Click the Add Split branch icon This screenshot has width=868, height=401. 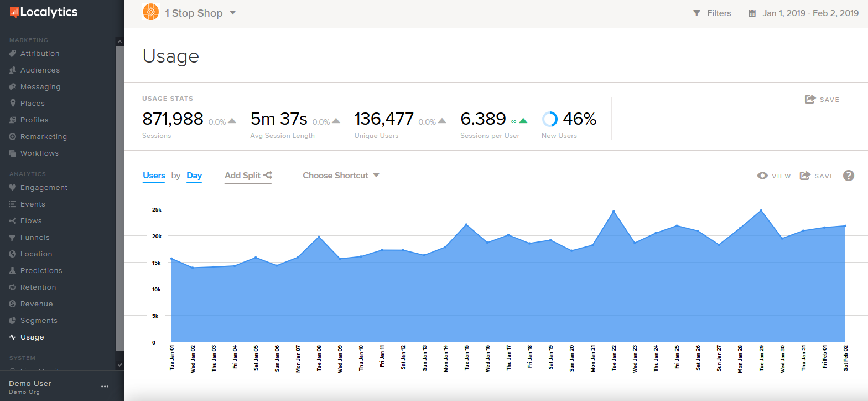coord(268,175)
